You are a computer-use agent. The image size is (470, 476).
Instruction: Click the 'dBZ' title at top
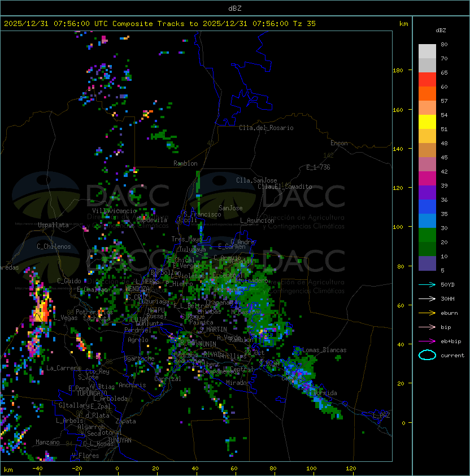[235, 8]
